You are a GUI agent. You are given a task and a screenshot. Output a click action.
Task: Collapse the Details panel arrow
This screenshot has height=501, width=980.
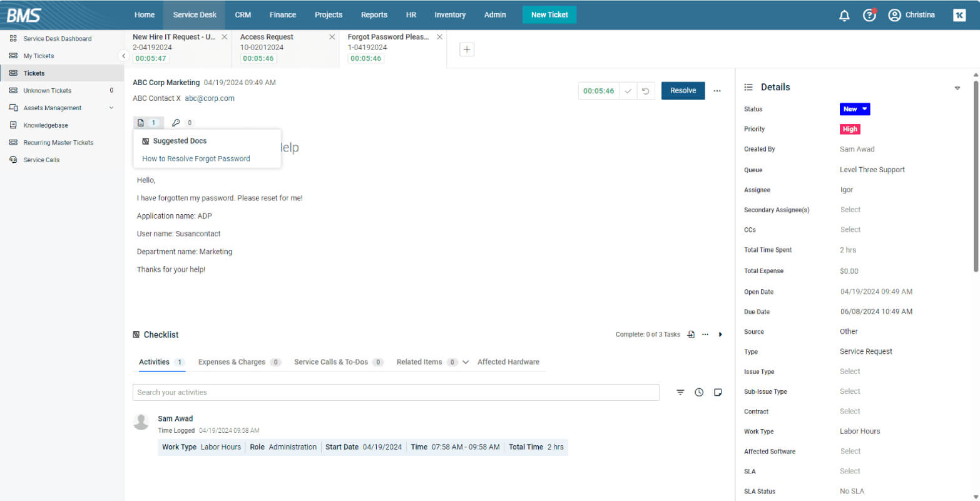957,88
